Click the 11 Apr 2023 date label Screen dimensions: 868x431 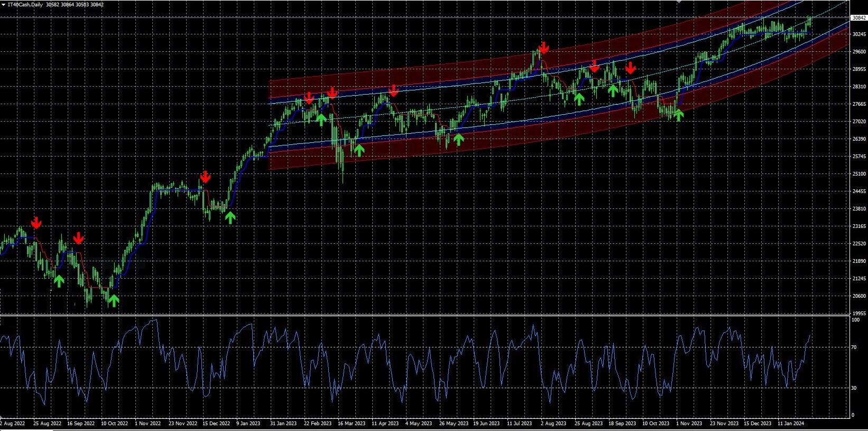[385, 424]
